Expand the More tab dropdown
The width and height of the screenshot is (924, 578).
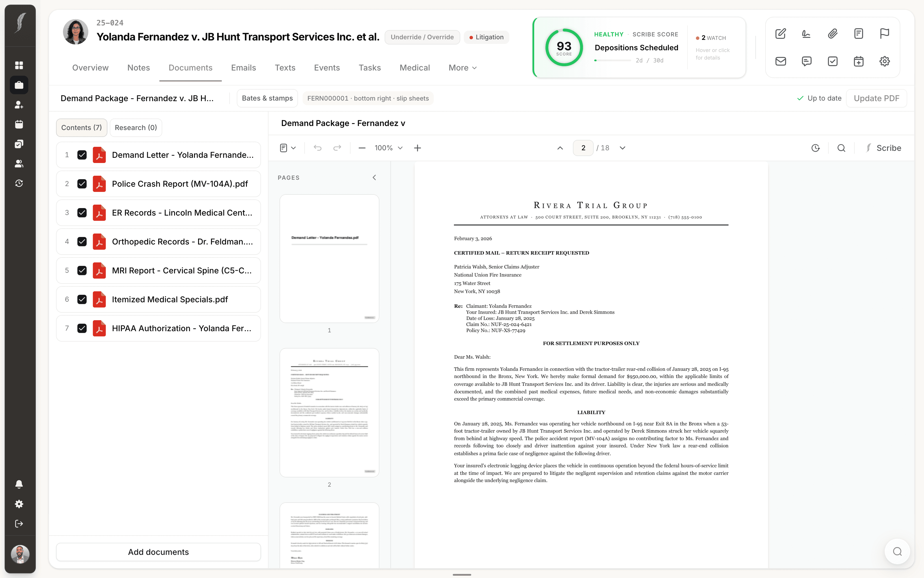(462, 68)
